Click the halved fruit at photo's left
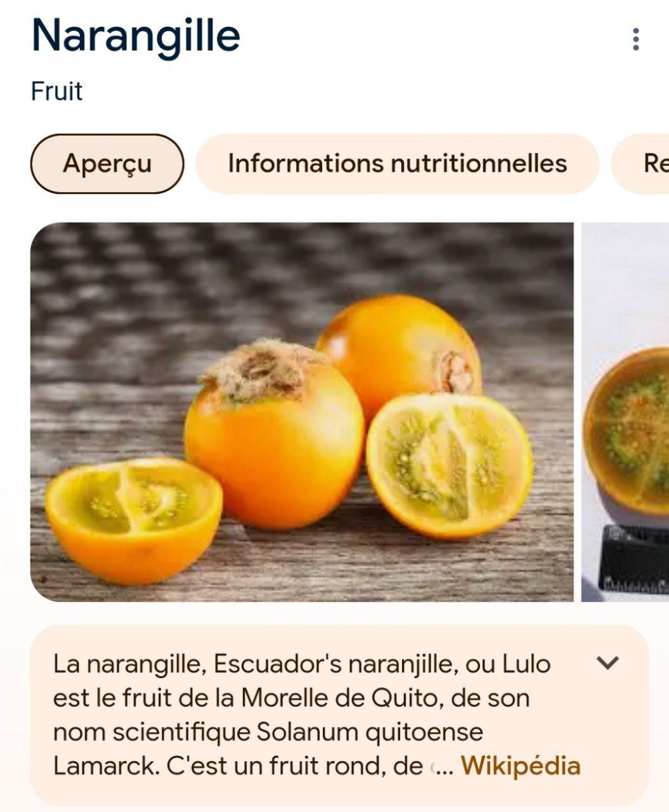 [x=133, y=518]
